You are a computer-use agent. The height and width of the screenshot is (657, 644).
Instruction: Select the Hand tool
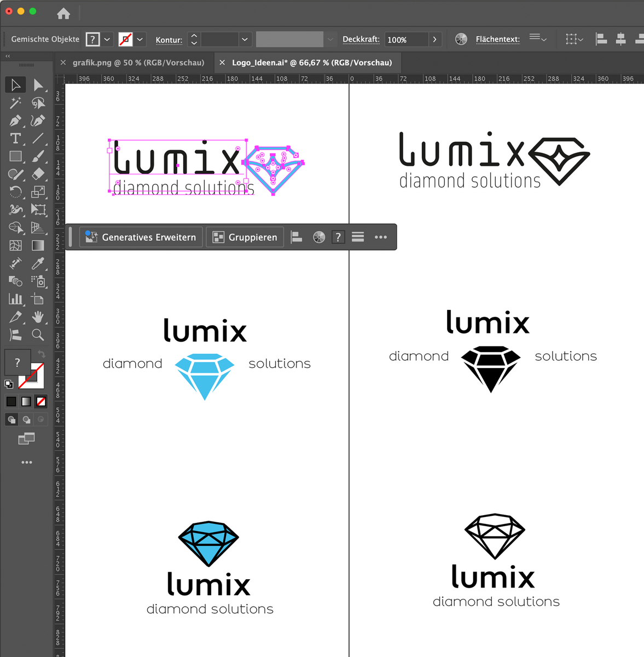[38, 316]
